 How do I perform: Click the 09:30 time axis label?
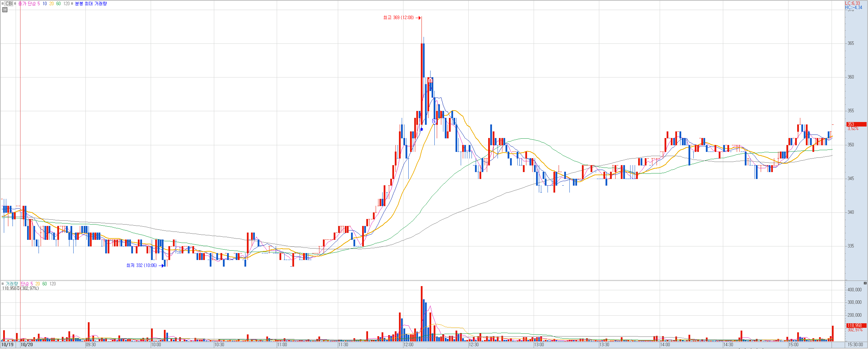pos(91,344)
